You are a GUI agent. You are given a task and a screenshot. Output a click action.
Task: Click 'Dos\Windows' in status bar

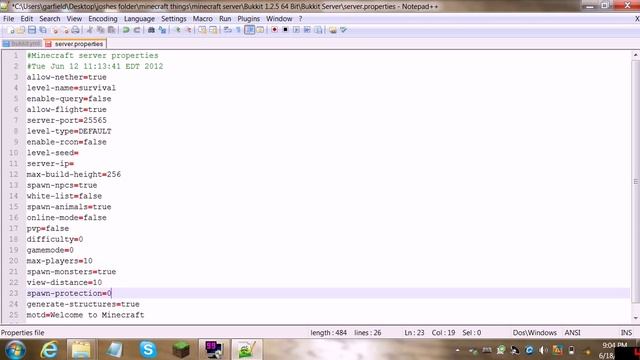click(x=534, y=333)
